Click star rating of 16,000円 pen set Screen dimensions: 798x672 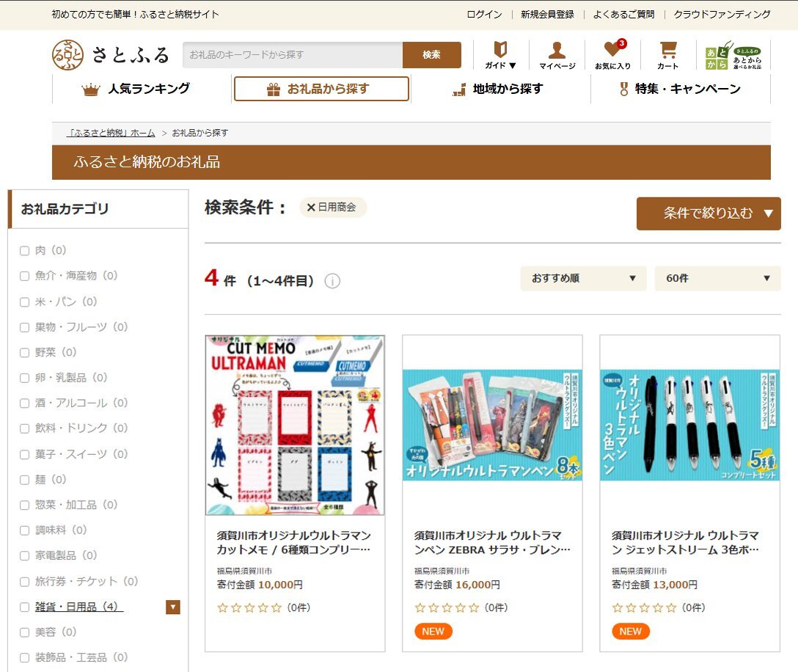coord(447,607)
